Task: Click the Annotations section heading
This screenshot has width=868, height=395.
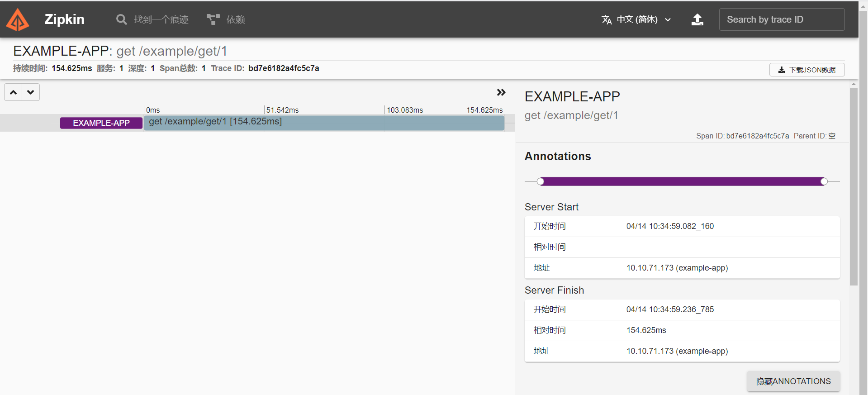Action: tap(558, 157)
